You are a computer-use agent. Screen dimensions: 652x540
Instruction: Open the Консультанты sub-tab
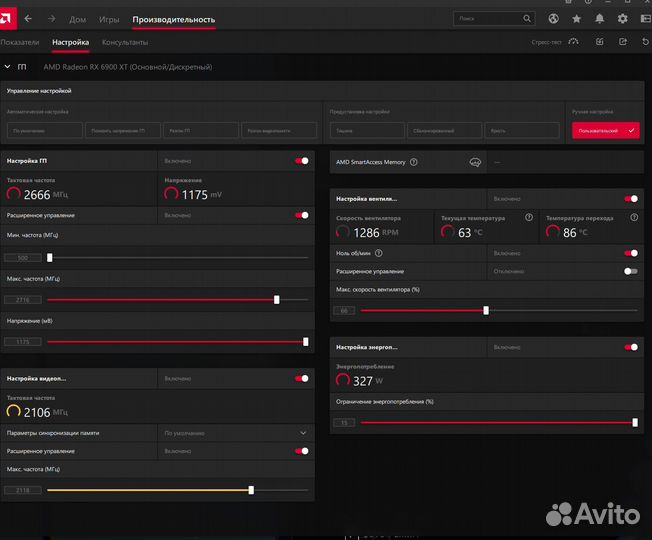pos(125,42)
